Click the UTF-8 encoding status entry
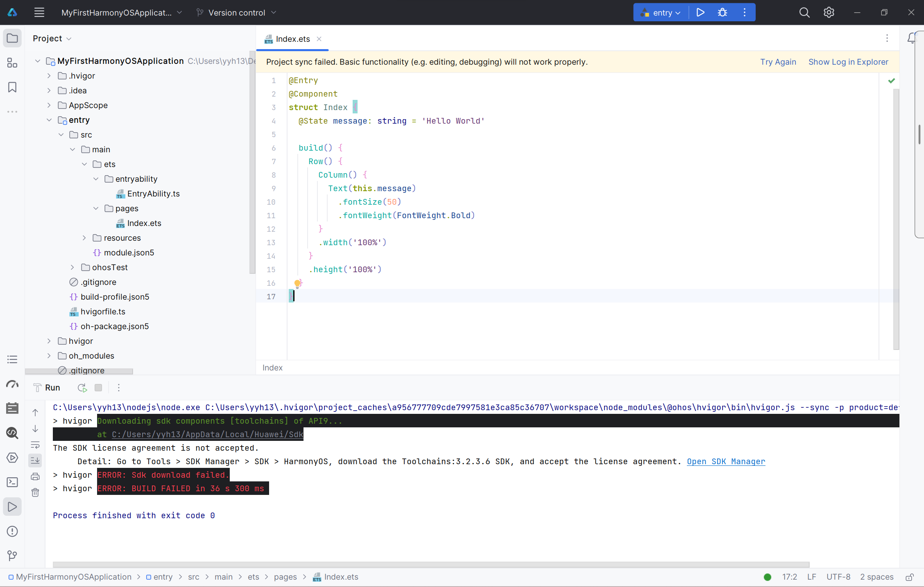The height and width of the screenshot is (587, 924). click(x=838, y=577)
